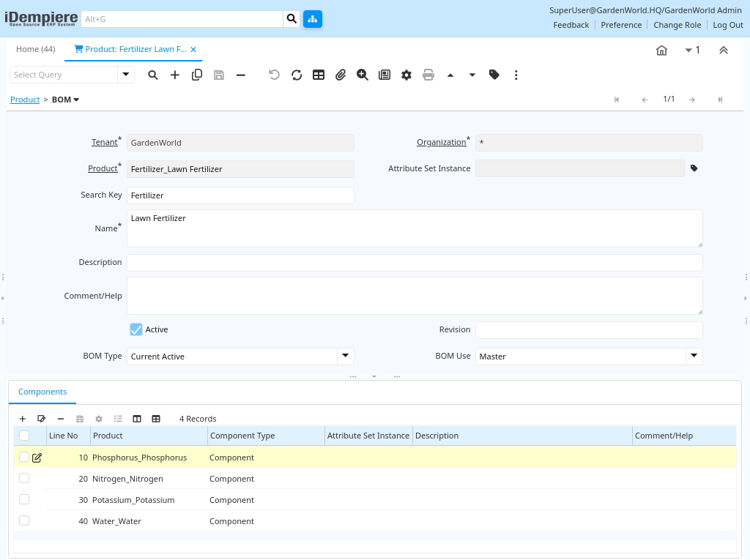Delete component line with detail minus icon

click(61, 419)
